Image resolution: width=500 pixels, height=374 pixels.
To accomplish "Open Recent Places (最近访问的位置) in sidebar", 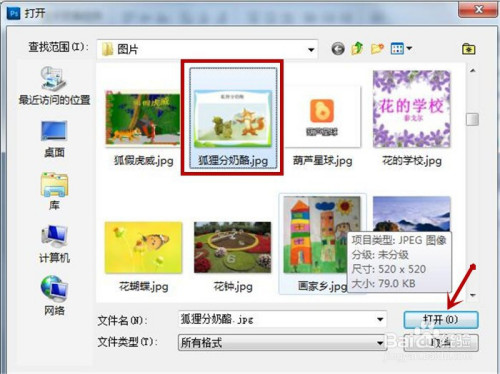I will click(54, 86).
